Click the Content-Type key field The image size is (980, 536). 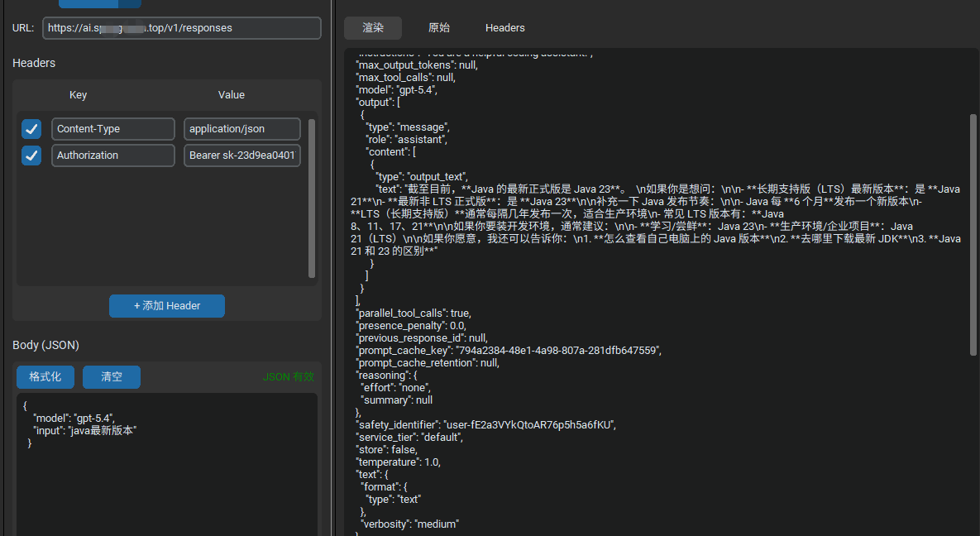(113, 129)
